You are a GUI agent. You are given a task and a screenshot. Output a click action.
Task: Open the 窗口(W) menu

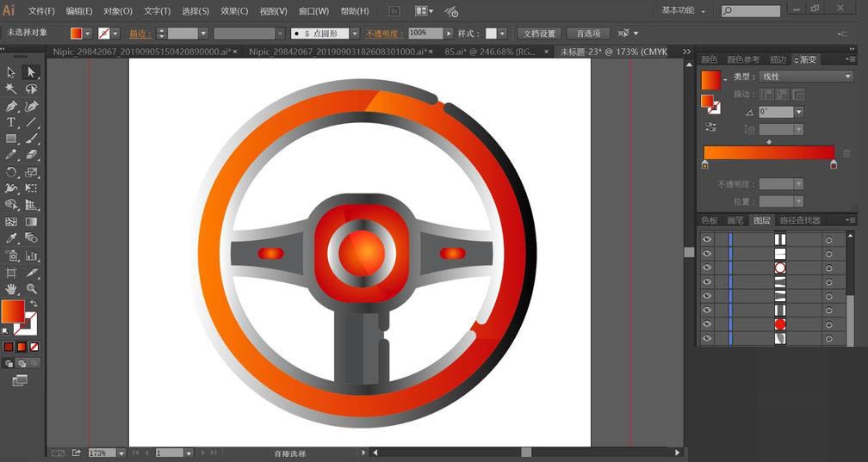[x=313, y=11]
